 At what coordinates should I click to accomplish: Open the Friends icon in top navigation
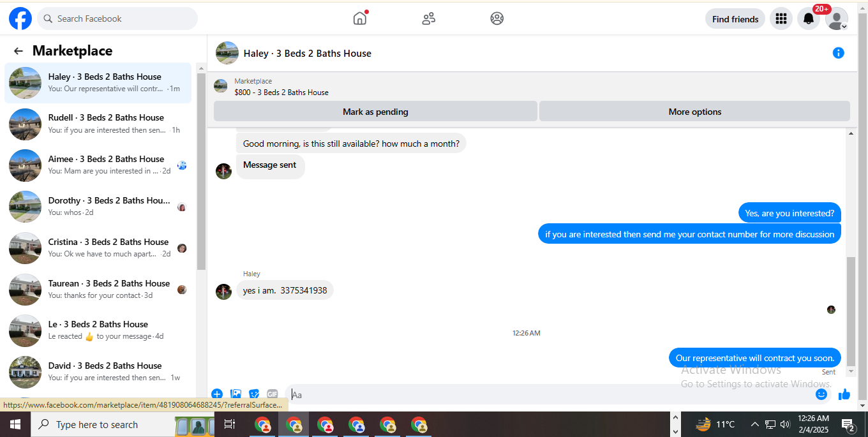[x=429, y=19]
